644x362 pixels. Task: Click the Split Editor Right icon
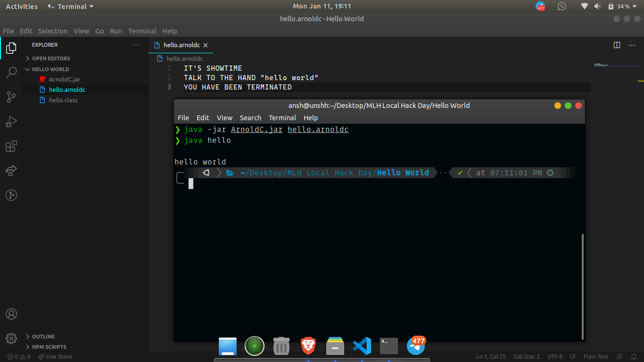pos(617,45)
